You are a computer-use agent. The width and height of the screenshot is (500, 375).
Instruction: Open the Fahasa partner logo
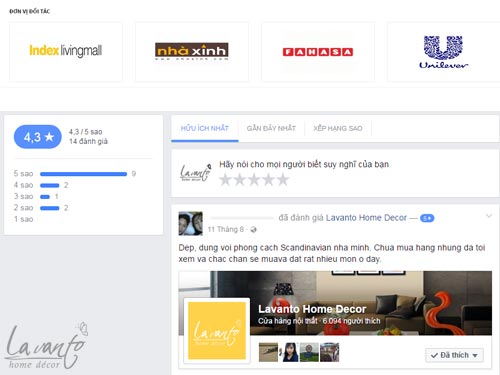[x=318, y=52]
